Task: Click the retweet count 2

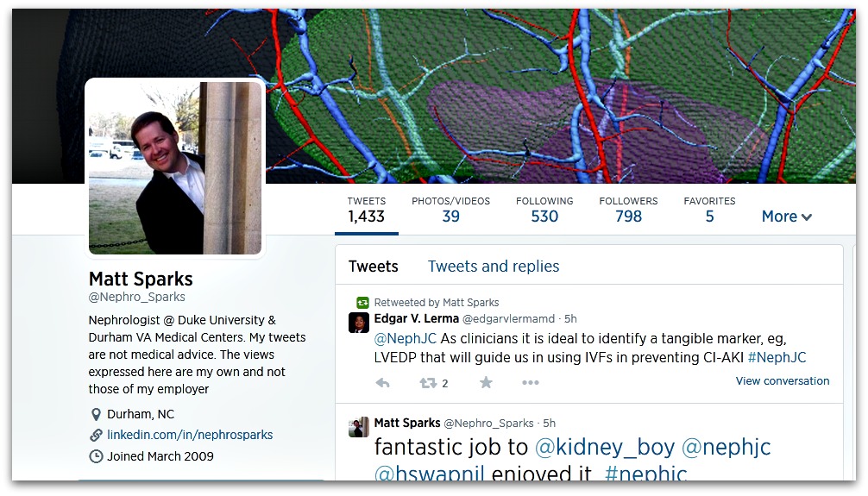Action: coord(444,383)
